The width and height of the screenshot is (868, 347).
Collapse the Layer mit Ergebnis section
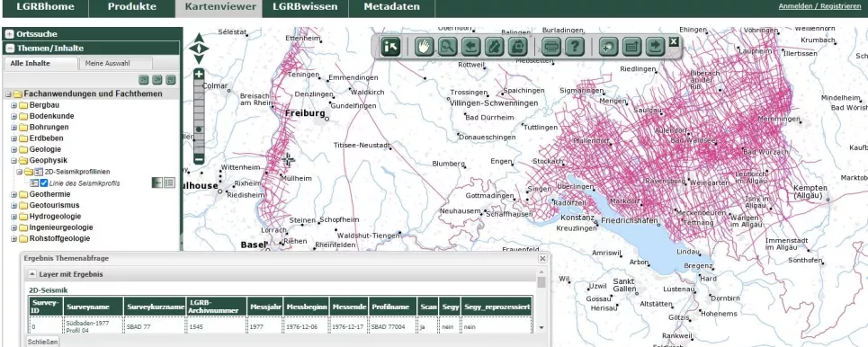click(x=32, y=274)
